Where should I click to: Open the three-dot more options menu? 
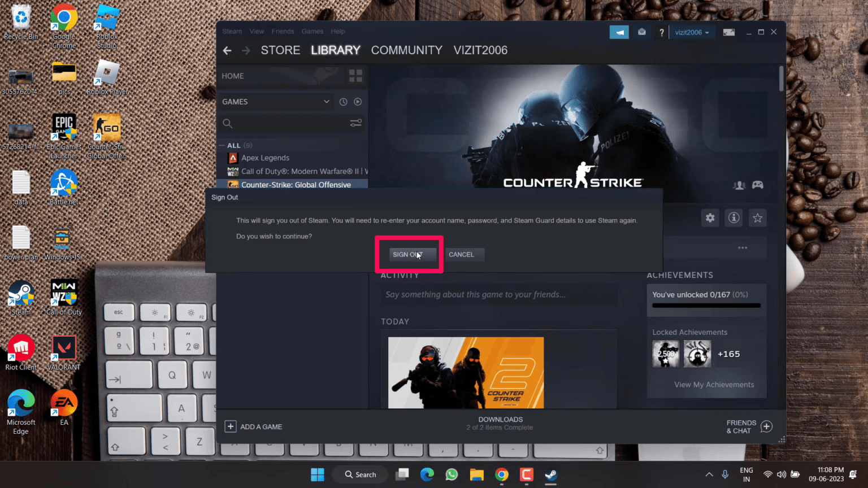pyautogui.click(x=743, y=248)
